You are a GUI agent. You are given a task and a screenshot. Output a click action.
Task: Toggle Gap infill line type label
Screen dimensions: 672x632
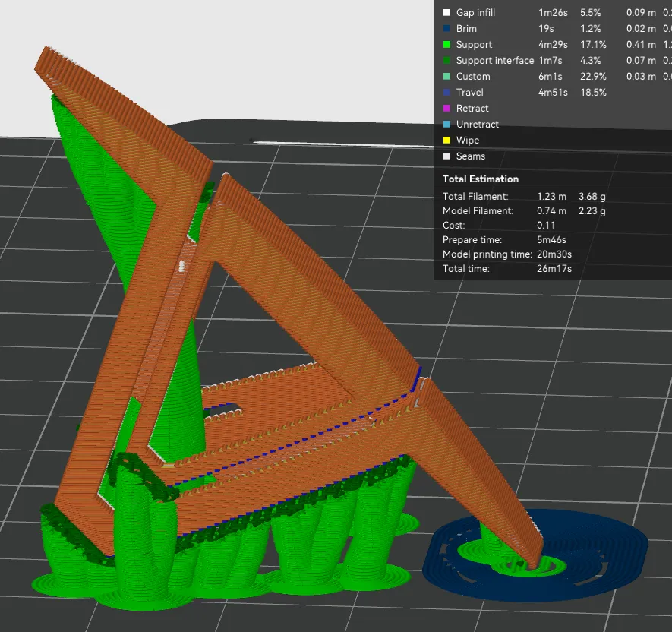[475, 13]
